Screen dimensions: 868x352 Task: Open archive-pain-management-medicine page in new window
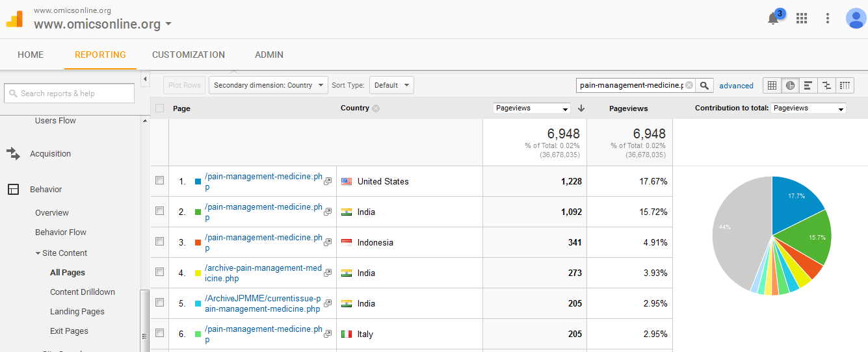tap(328, 273)
